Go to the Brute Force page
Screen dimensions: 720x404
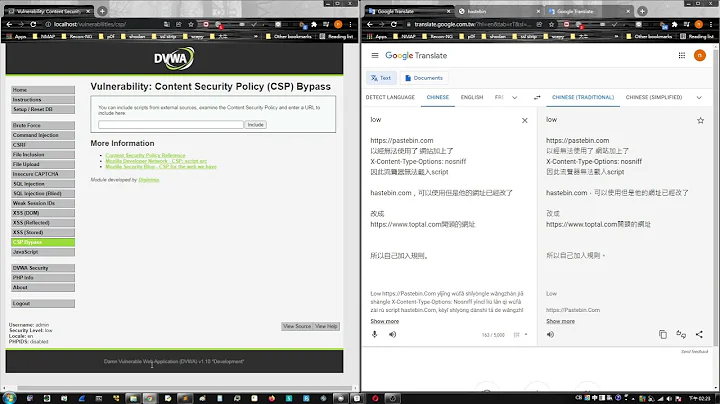(43, 125)
